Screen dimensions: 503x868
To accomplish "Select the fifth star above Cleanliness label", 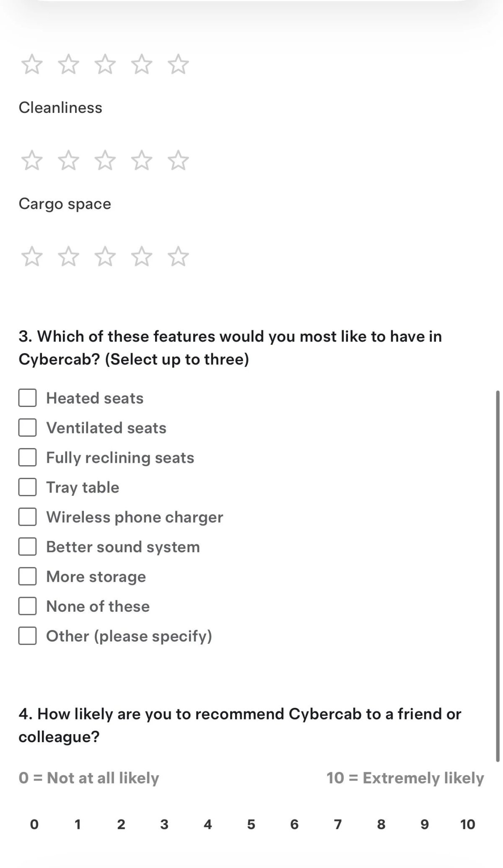I will 178,64.
